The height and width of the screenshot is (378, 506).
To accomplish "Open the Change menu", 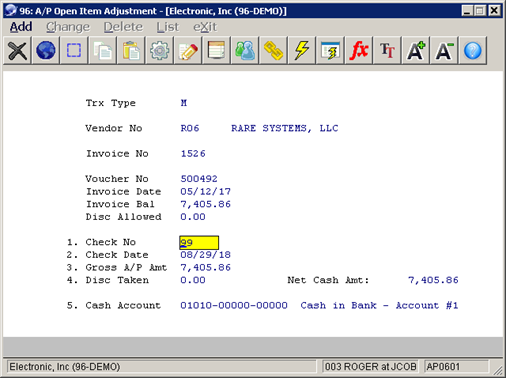I will (68, 27).
